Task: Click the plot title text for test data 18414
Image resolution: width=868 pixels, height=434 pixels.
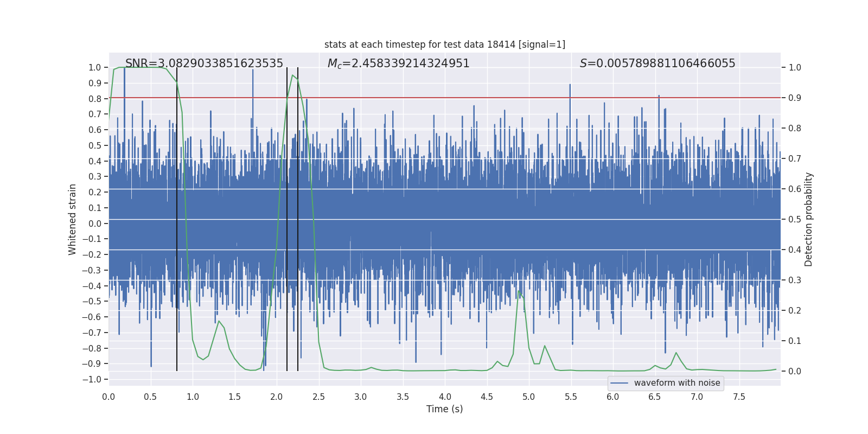Action: coord(445,44)
